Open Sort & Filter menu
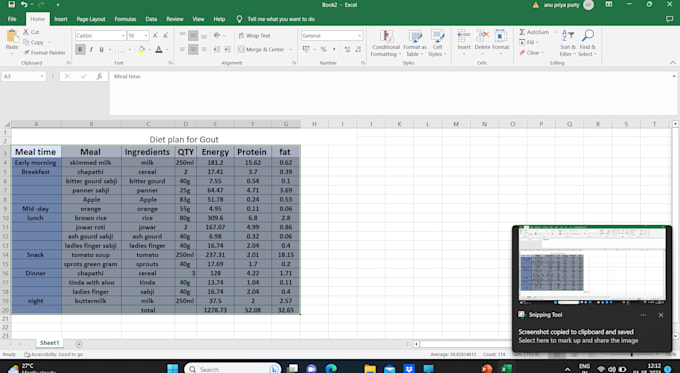This screenshot has width=680, height=373. (x=567, y=43)
